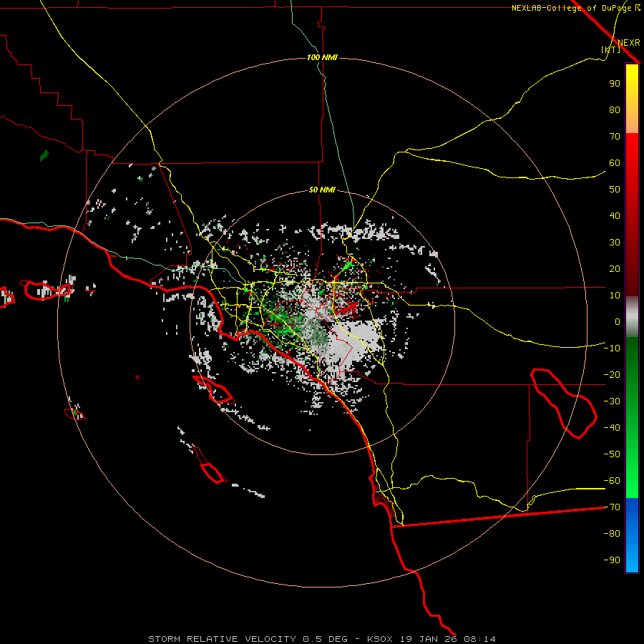
Task: Click the 40 value on velocity scale
Action: point(615,216)
